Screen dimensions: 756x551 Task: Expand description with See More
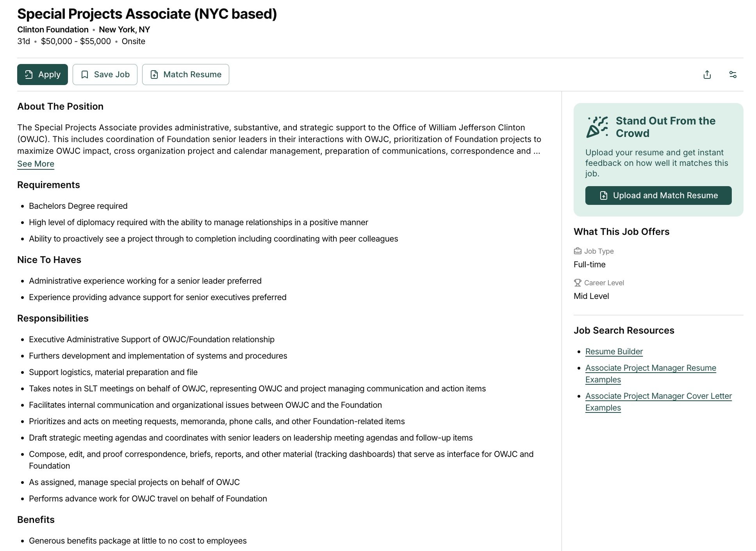coord(36,164)
